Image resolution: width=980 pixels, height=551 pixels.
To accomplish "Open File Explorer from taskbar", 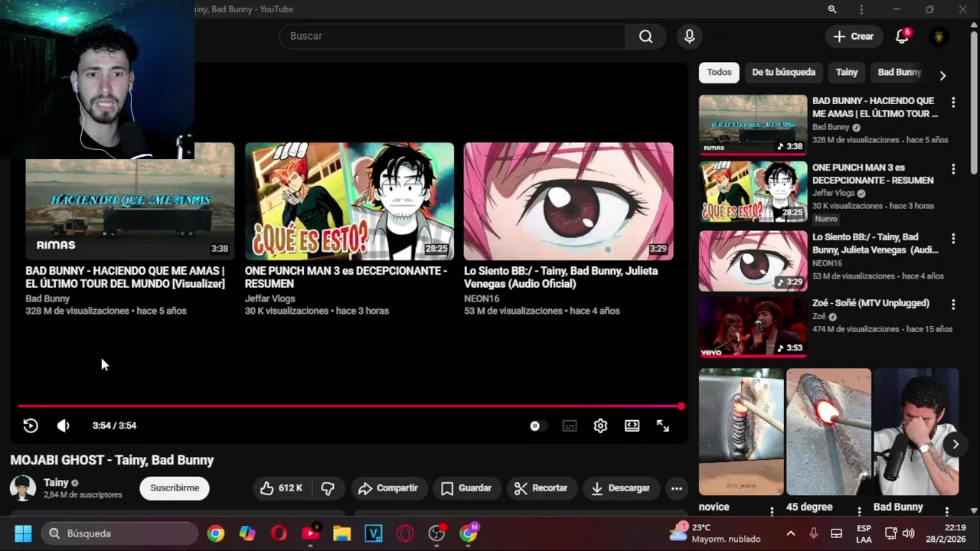I will (x=341, y=533).
